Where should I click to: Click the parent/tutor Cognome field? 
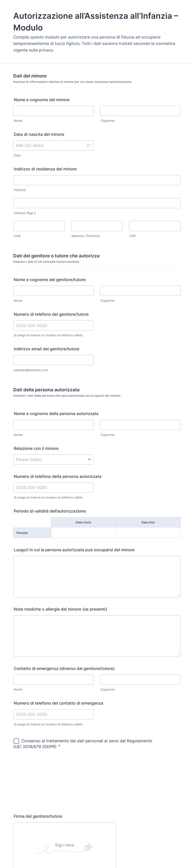click(x=140, y=291)
